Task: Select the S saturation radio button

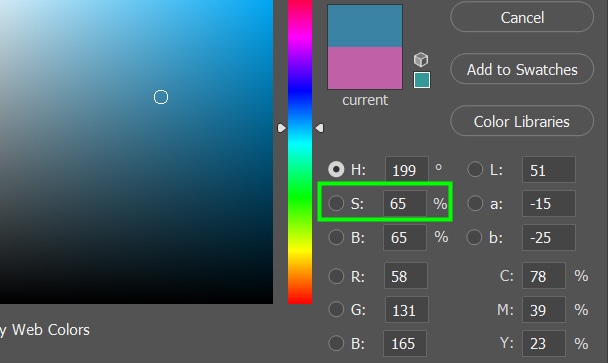Action: point(336,203)
